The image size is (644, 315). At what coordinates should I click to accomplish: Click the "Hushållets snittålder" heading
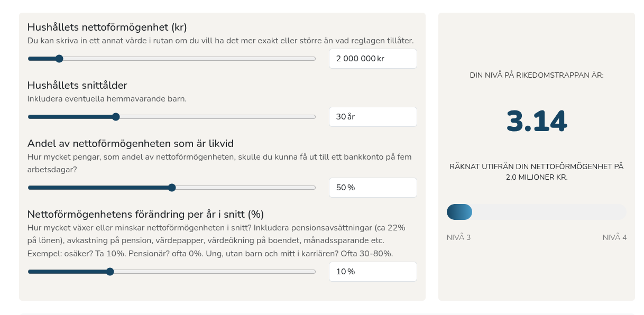[77, 85]
